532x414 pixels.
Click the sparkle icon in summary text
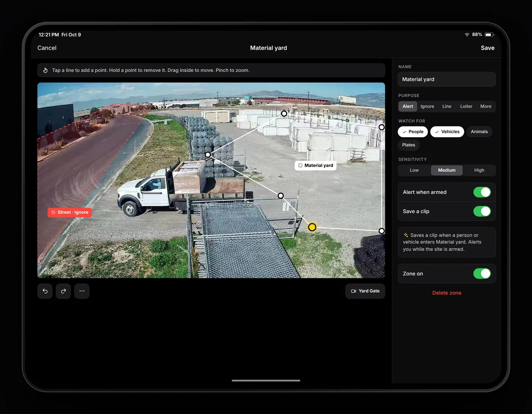(406, 235)
